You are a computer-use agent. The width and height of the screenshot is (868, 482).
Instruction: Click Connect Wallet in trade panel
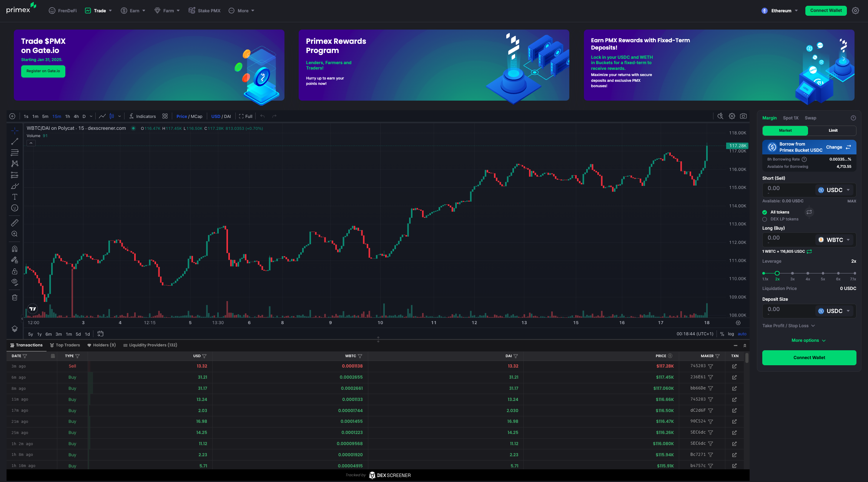(809, 358)
